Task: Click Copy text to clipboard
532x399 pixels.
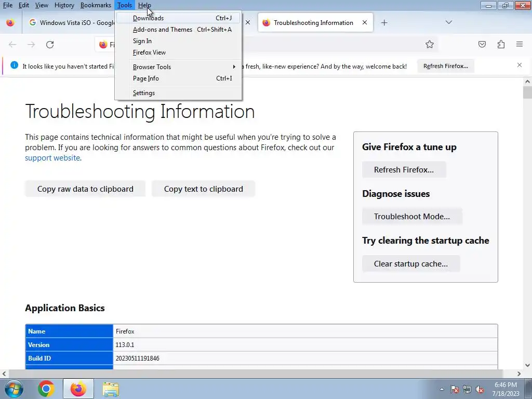Action: [204, 189]
